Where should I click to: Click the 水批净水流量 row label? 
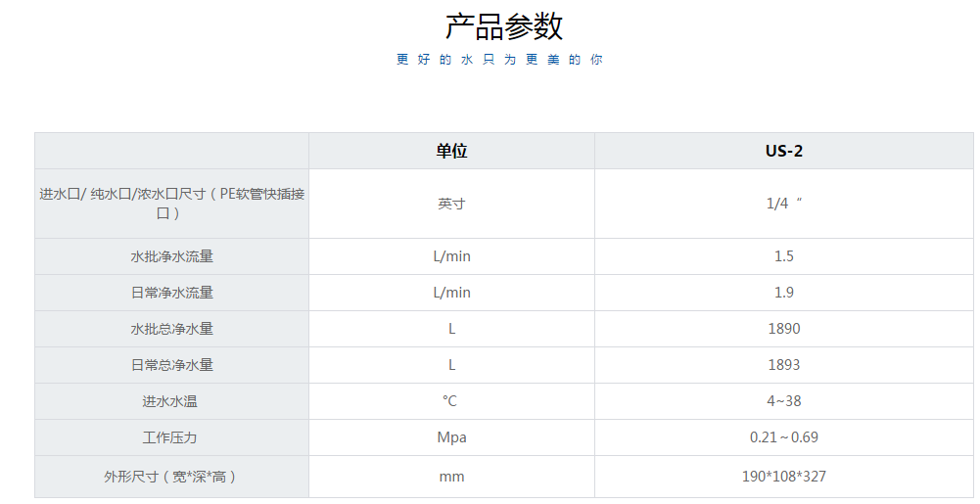171,256
